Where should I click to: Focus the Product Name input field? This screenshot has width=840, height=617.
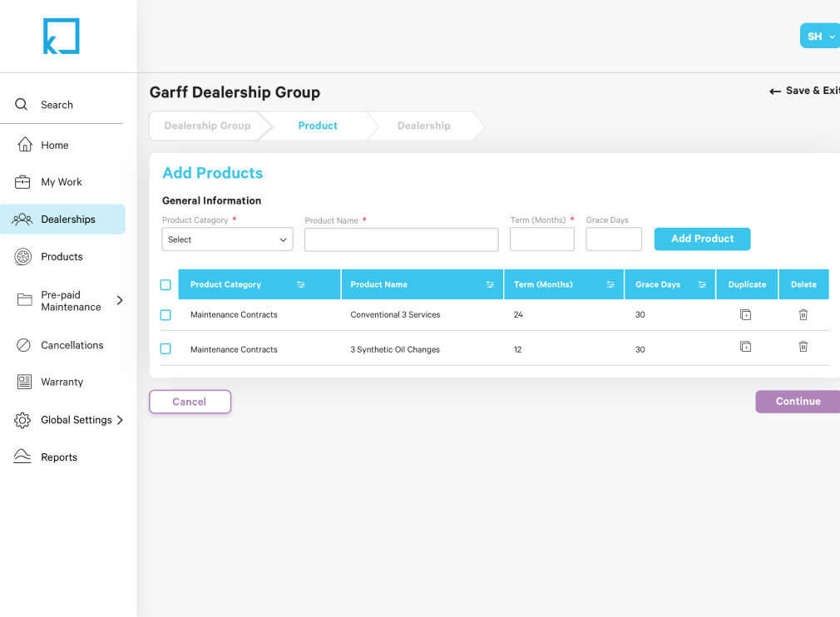click(x=401, y=239)
